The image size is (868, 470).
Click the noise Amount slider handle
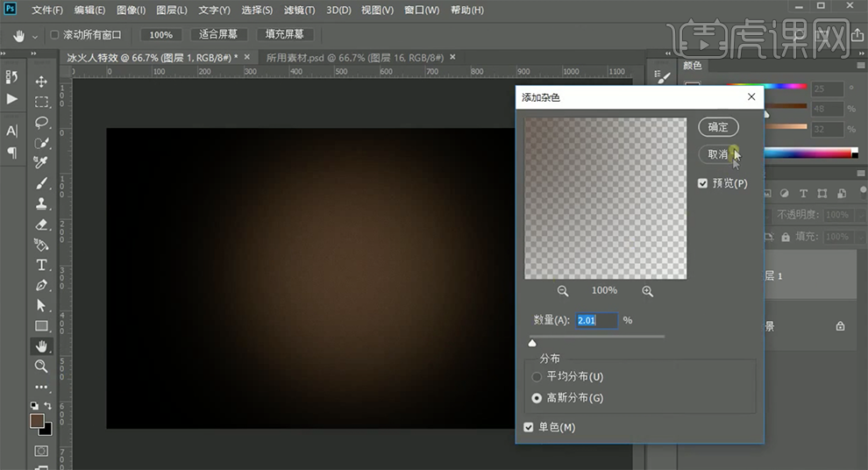click(532, 343)
